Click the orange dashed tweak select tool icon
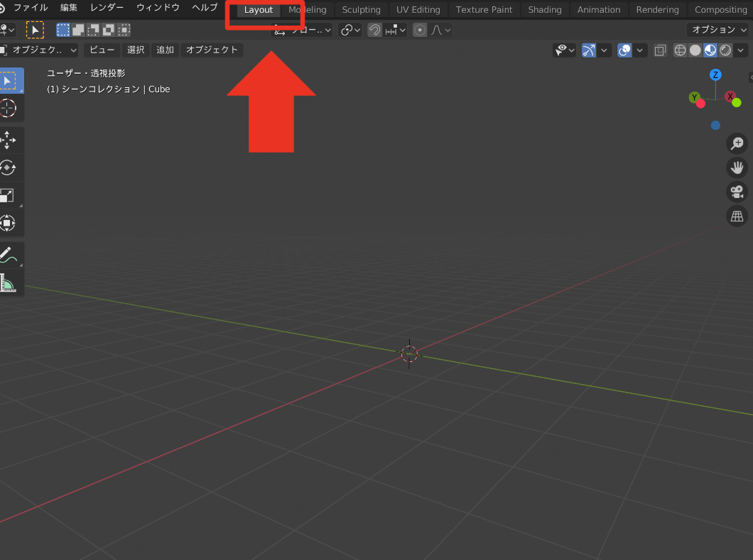Image resolution: width=753 pixels, height=560 pixels. 35,30
